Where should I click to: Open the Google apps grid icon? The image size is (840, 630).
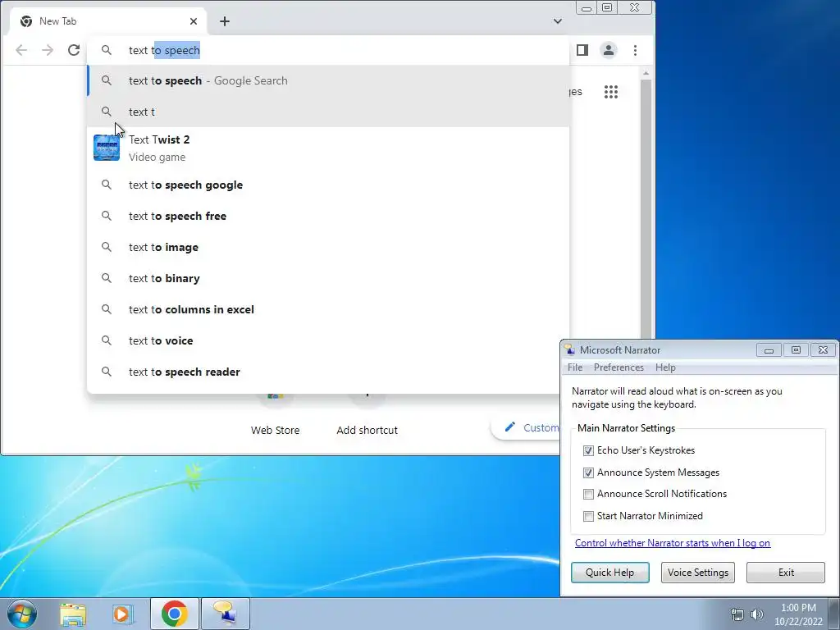pyautogui.click(x=611, y=92)
